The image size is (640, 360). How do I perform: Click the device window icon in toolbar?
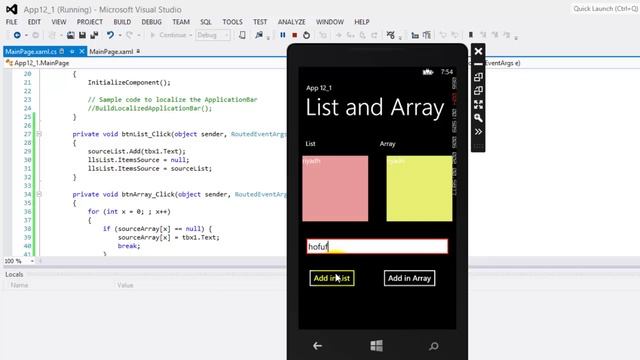click(242, 36)
